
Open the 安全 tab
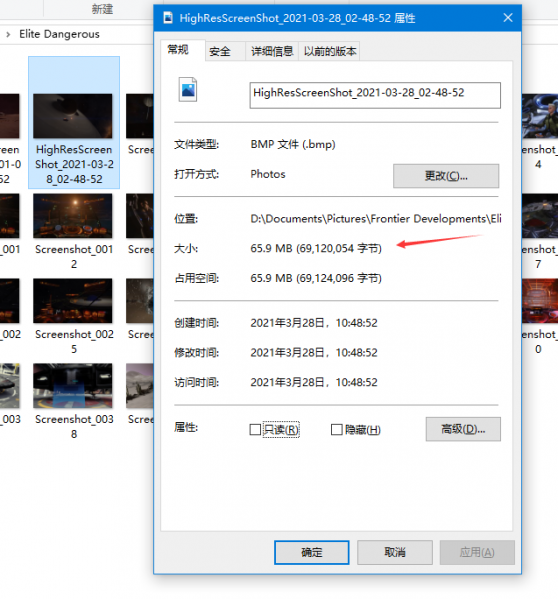pos(225,51)
